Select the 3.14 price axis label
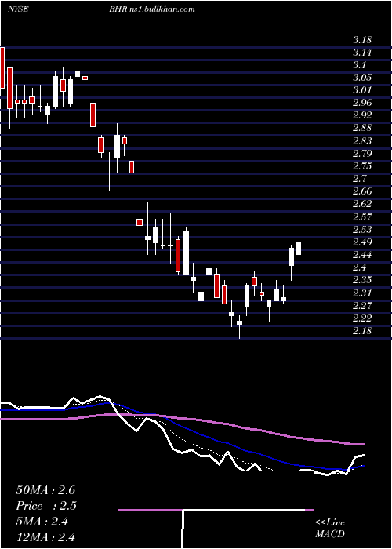Screen dimensions: 392x549 pyautogui.click(x=362, y=53)
